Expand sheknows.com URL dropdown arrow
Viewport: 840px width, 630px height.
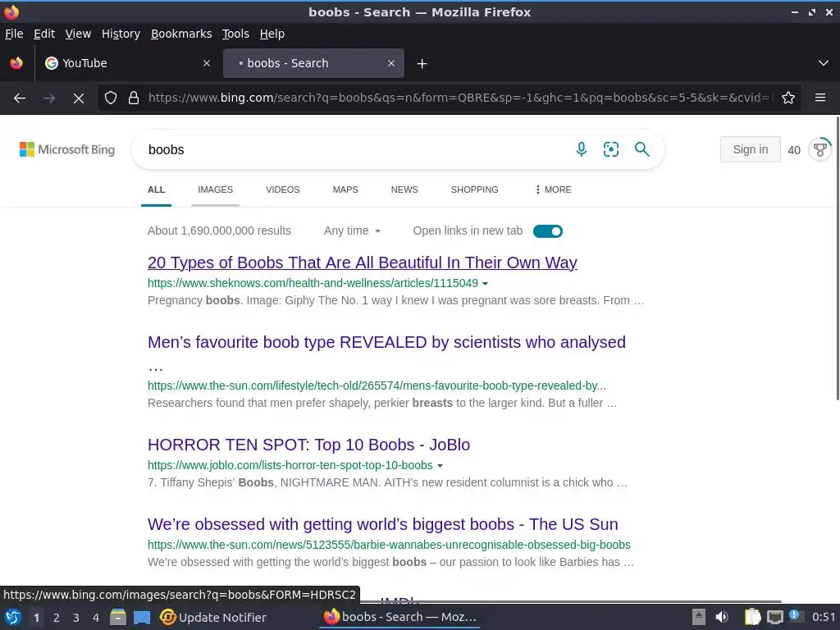(x=486, y=284)
